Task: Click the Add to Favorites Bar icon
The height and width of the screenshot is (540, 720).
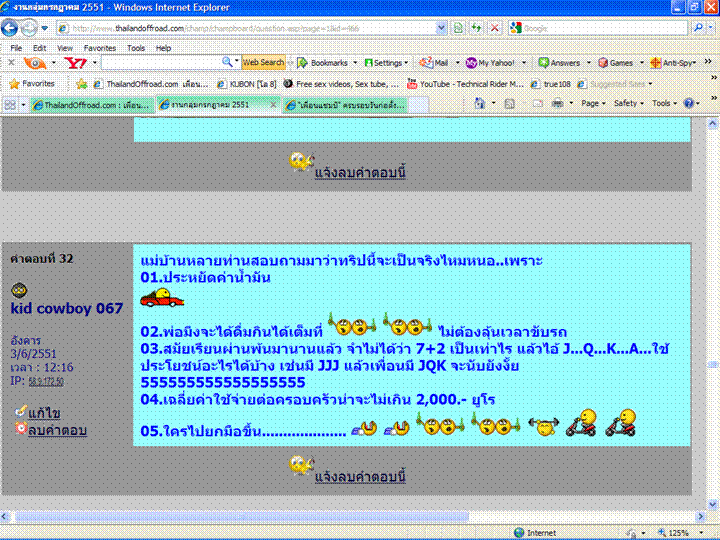Action: point(82,84)
